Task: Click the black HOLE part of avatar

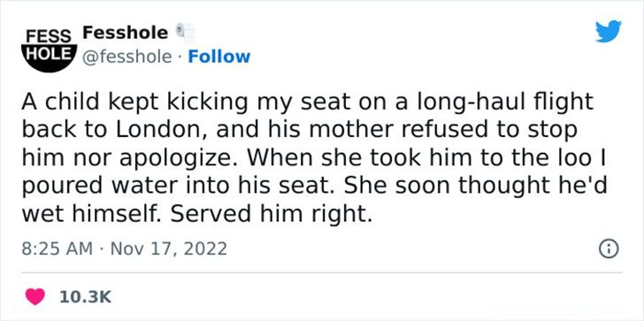Action: [50, 57]
